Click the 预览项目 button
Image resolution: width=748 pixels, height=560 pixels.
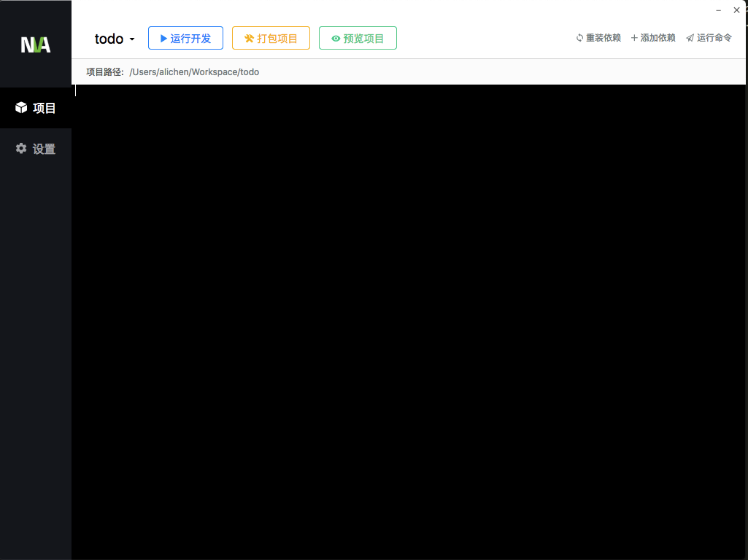click(x=358, y=38)
